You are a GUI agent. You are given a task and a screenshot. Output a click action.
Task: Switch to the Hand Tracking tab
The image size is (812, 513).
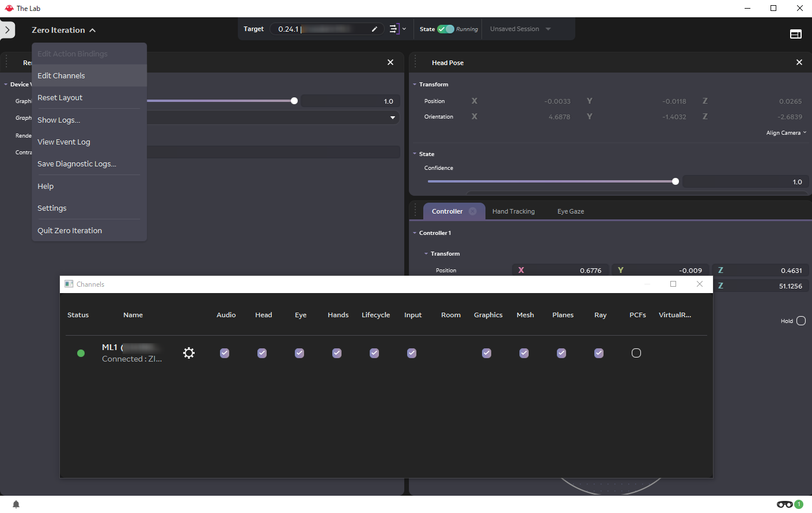(x=514, y=211)
